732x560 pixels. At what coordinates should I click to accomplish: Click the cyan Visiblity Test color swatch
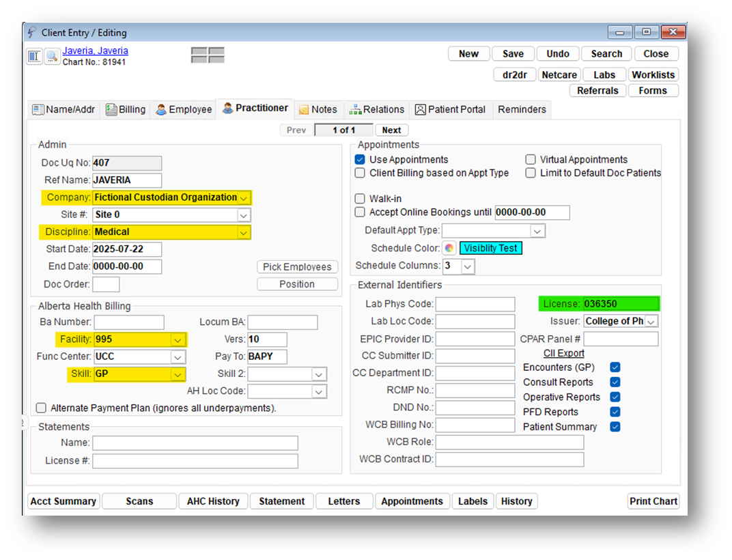pos(490,248)
